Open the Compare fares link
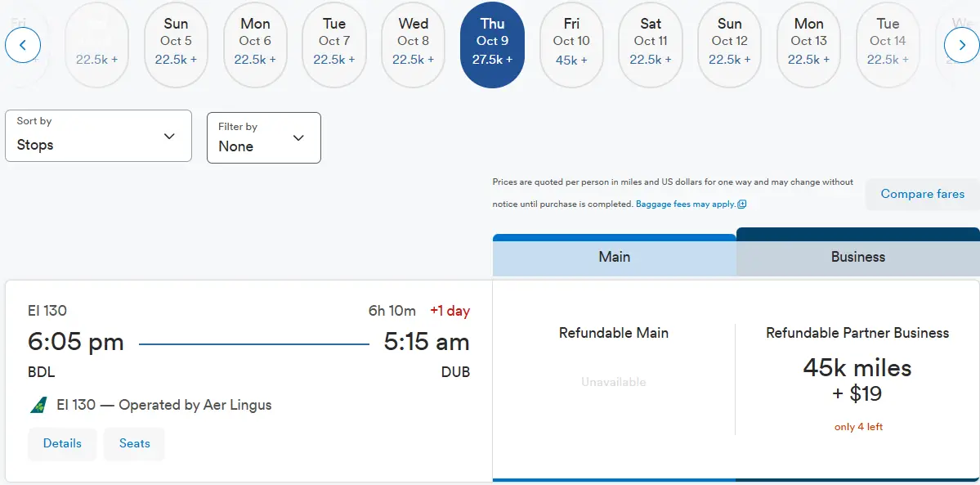Screen dimensions: 980x485 pos(923,194)
